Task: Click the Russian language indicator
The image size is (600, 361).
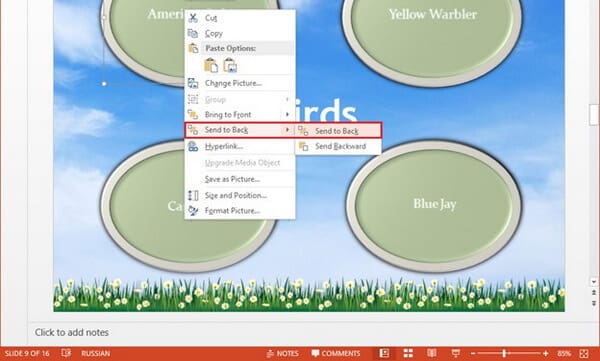Action: click(95, 353)
